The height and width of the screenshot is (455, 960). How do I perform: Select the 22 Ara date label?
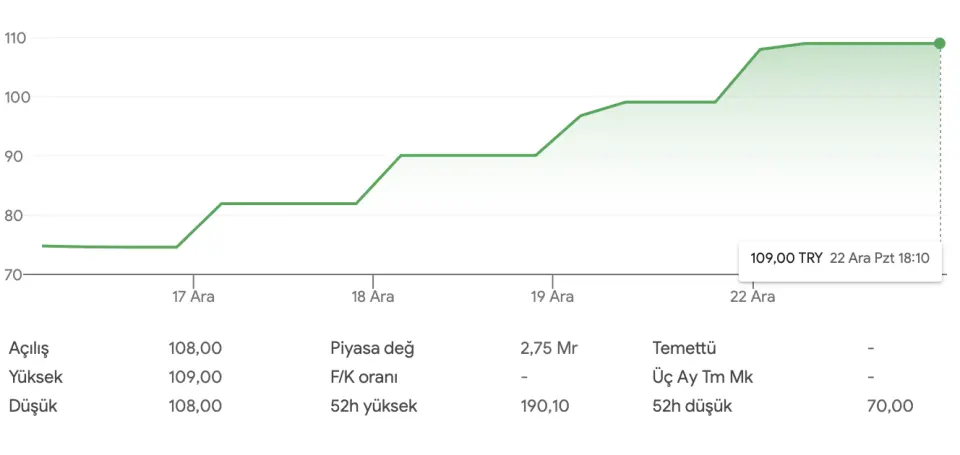point(752,297)
